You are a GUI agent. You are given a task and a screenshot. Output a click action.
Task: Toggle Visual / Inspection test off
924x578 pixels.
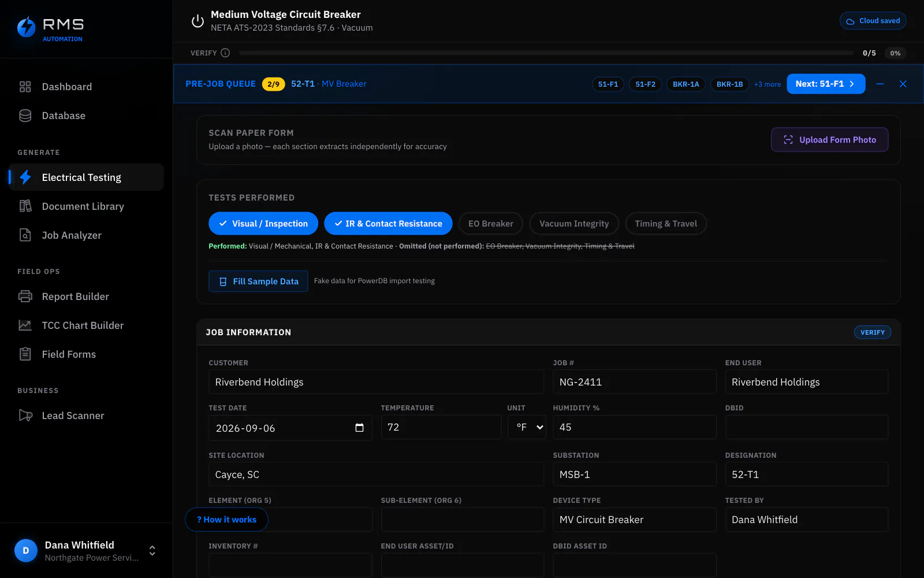[263, 224]
